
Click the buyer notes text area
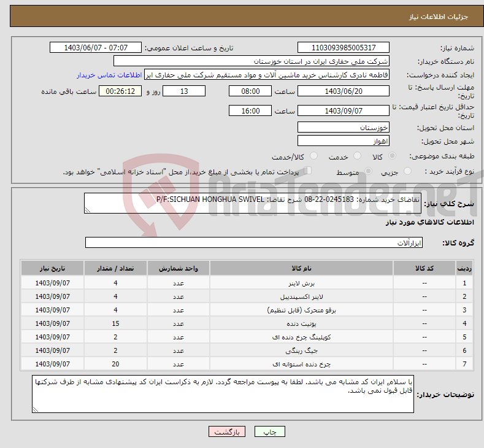[x=223, y=394]
